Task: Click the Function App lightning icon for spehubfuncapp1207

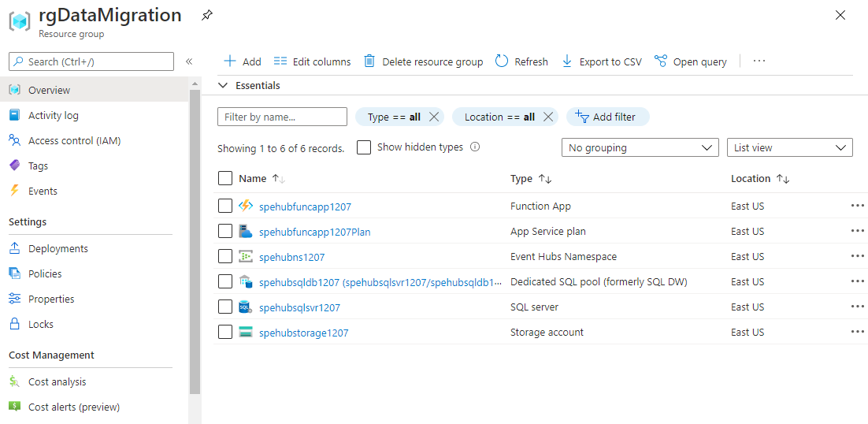Action: pos(245,206)
